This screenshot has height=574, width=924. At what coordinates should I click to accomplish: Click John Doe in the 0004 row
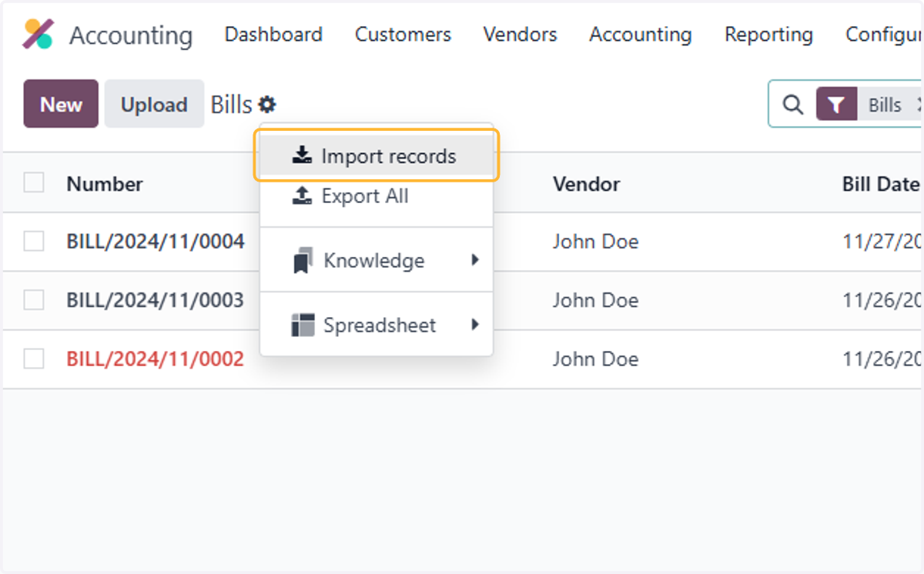(595, 242)
